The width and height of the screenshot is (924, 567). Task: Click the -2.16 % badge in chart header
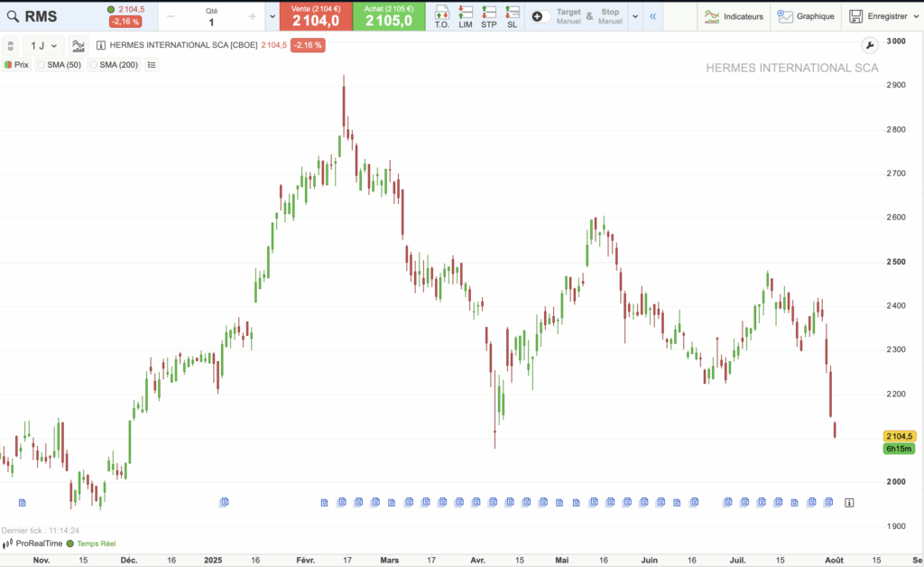308,45
